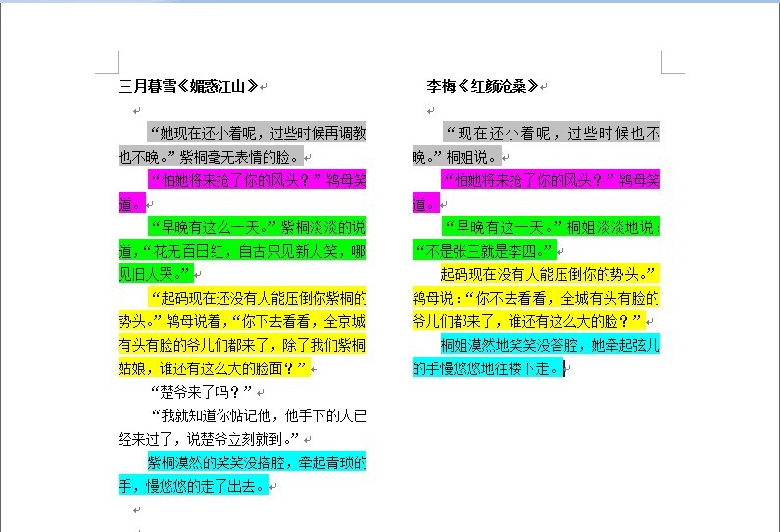Image resolution: width=780 pixels, height=532 pixels.
Task: Click gray right line “现在还小着呢，过些时候也不
Action: (552, 132)
